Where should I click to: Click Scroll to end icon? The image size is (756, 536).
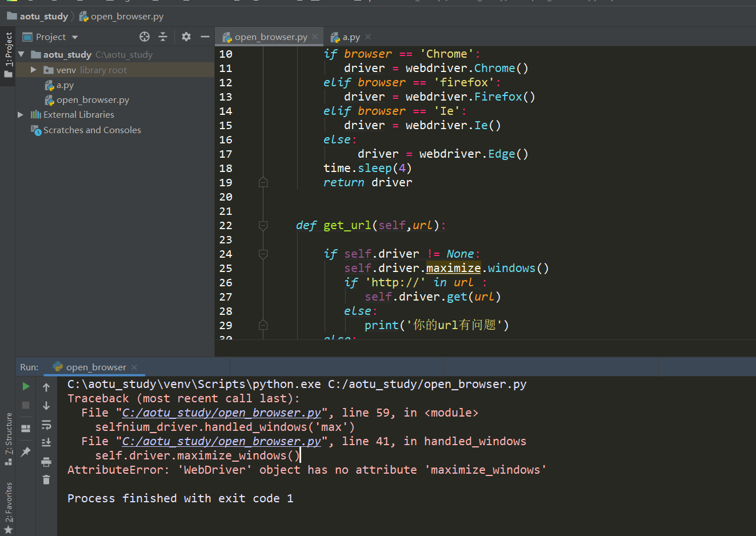(x=46, y=442)
